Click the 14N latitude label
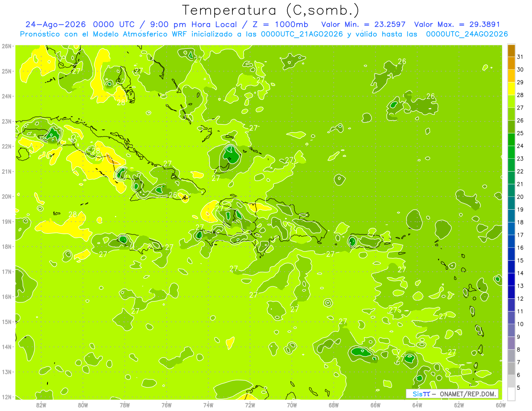Viewport: 532px width, 411px height. pyautogui.click(x=7, y=347)
